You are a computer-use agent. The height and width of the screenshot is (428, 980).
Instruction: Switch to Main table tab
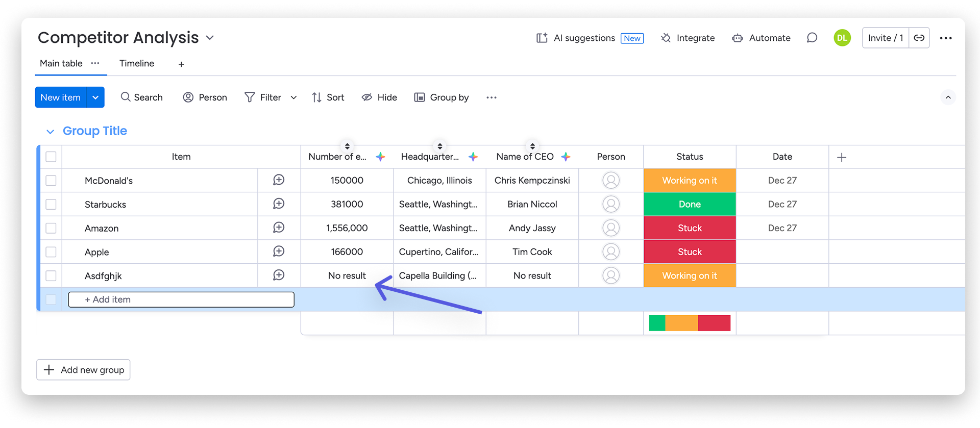pos(61,63)
